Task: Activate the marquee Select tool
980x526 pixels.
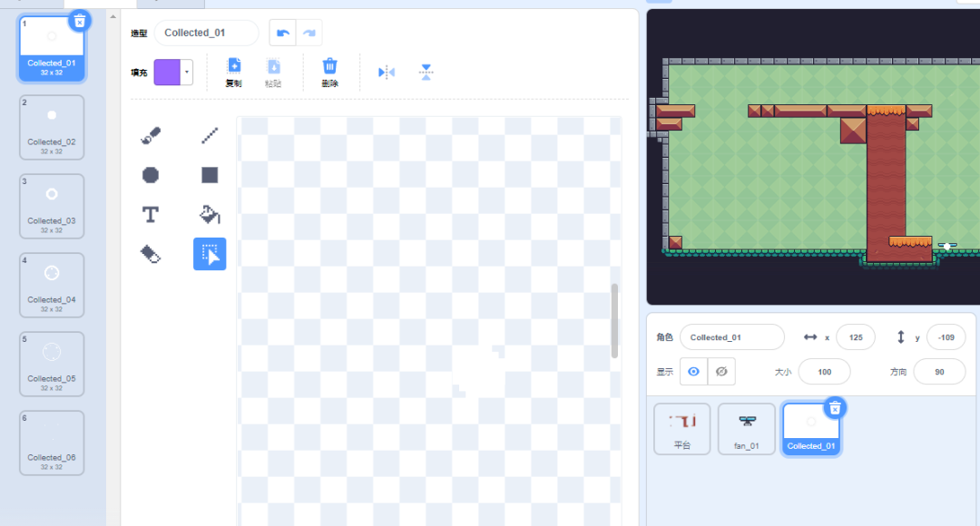Action: (x=210, y=255)
